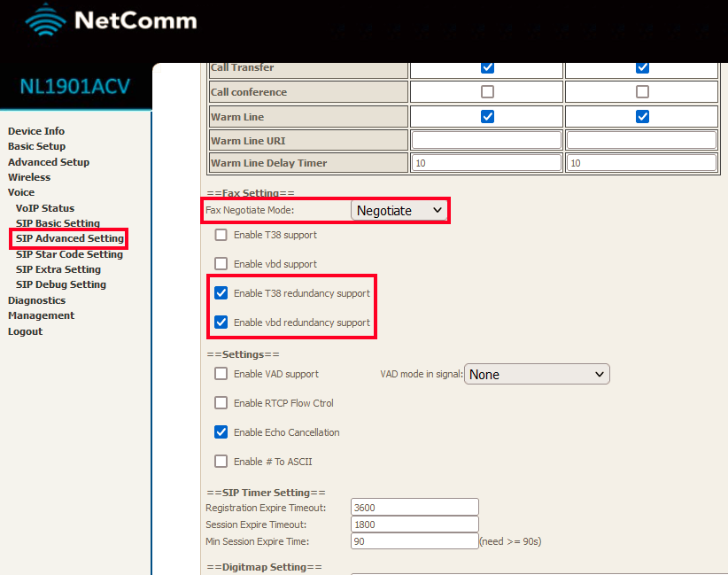
Task: Expand the Voice menu section
Action: [x=20, y=192]
